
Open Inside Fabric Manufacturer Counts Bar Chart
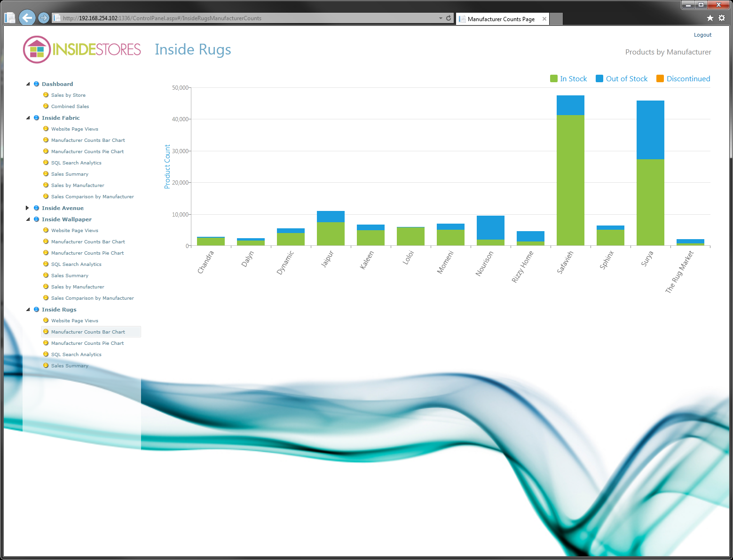coord(88,140)
